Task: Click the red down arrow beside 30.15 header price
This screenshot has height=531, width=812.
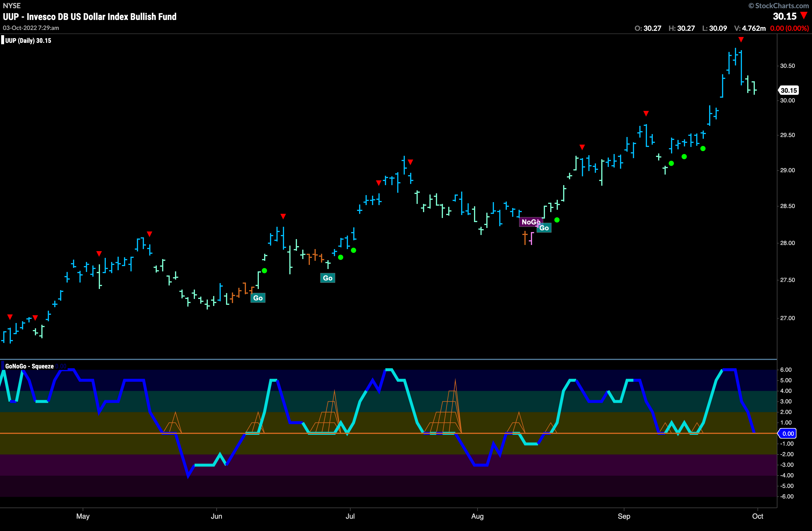Action: (804, 15)
